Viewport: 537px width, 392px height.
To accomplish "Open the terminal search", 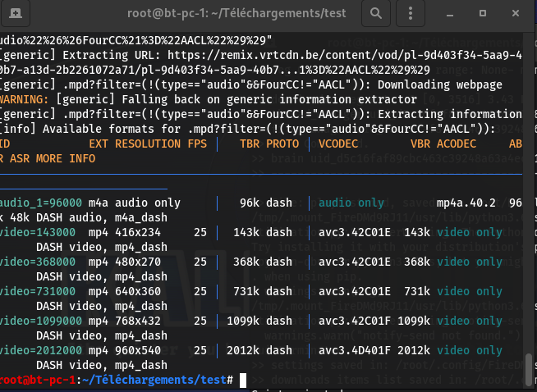I will point(376,13).
